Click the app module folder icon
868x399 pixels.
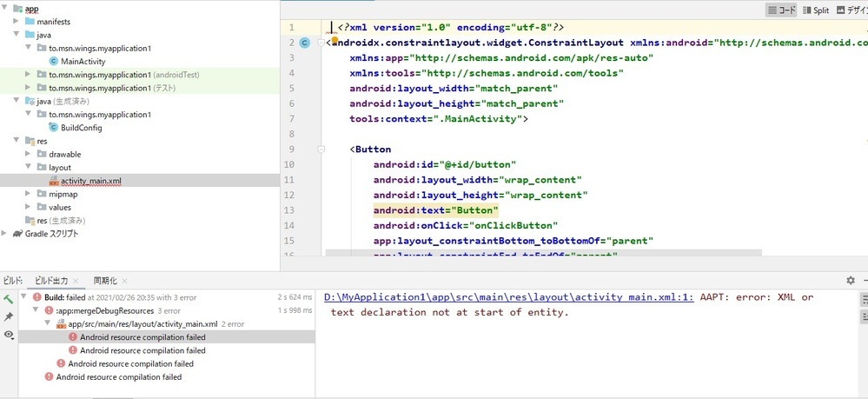click(17, 9)
